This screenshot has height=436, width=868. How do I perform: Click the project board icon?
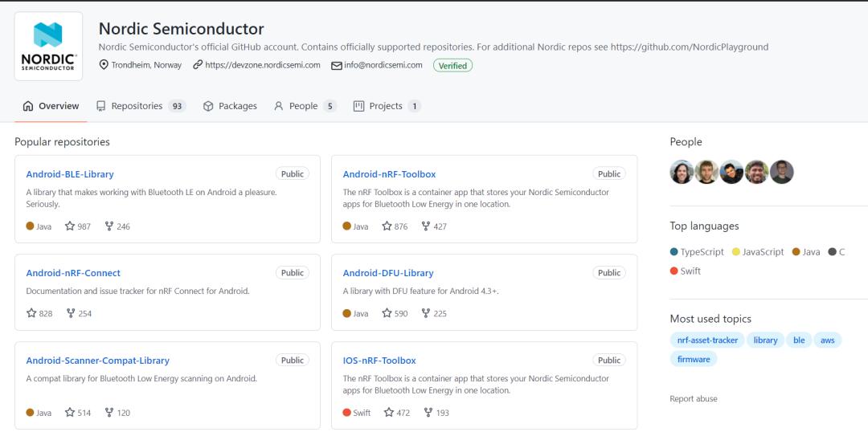click(x=358, y=106)
